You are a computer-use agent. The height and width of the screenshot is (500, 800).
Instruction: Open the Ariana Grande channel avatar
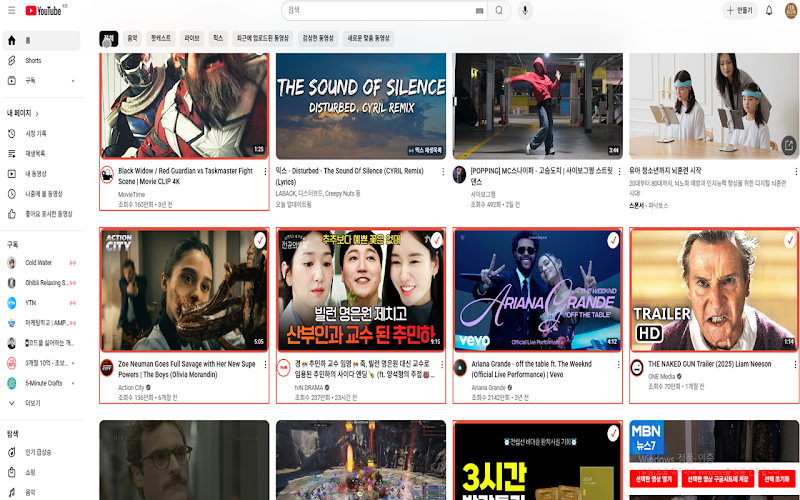click(460, 367)
